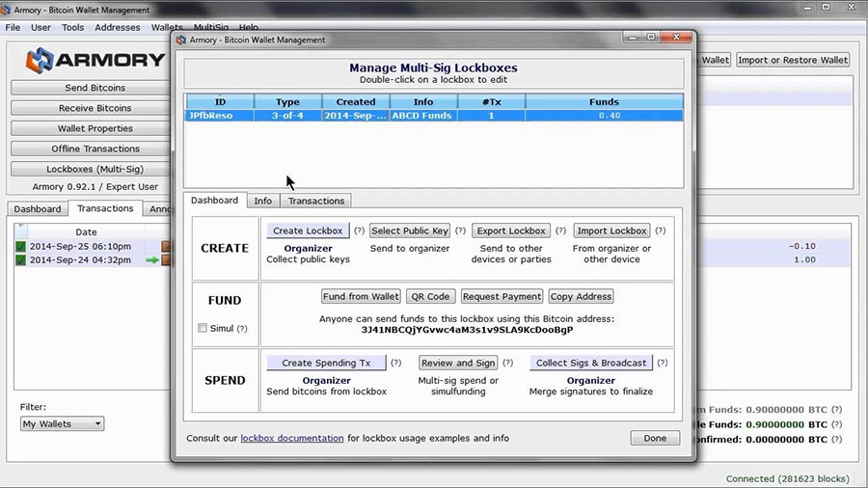Image resolution: width=868 pixels, height=488 pixels.
Task: Click the Done button to close dialog
Action: pos(655,438)
